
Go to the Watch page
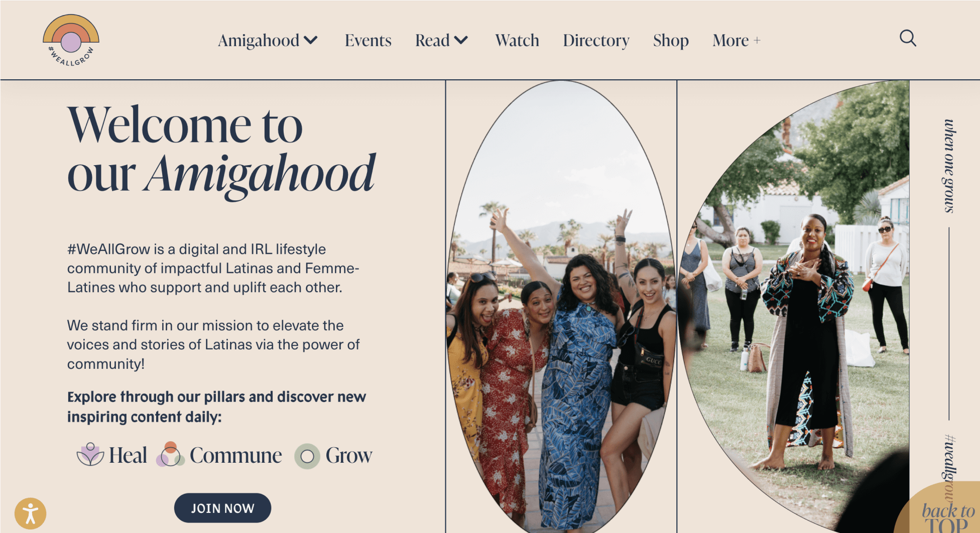[x=517, y=40]
